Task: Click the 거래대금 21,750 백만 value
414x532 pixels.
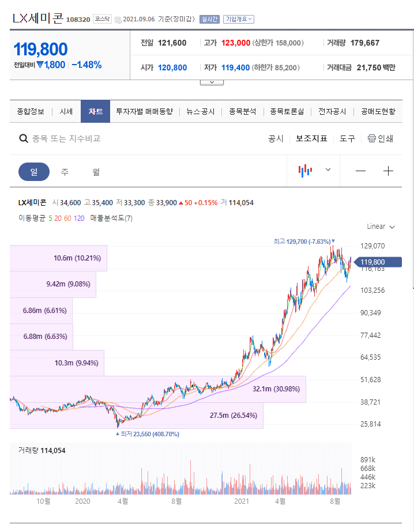Action: tap(376, 67)
